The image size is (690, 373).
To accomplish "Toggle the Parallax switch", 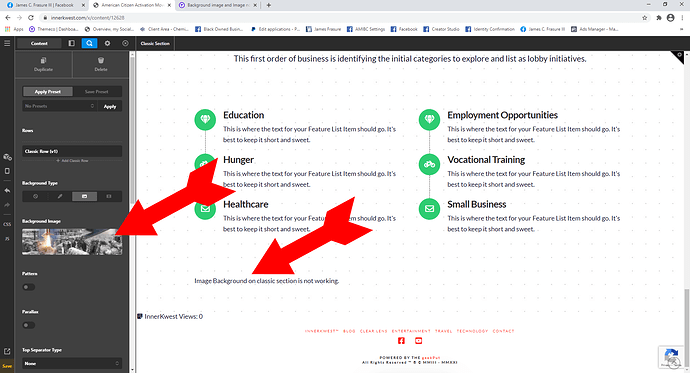I will pos(29,325).
